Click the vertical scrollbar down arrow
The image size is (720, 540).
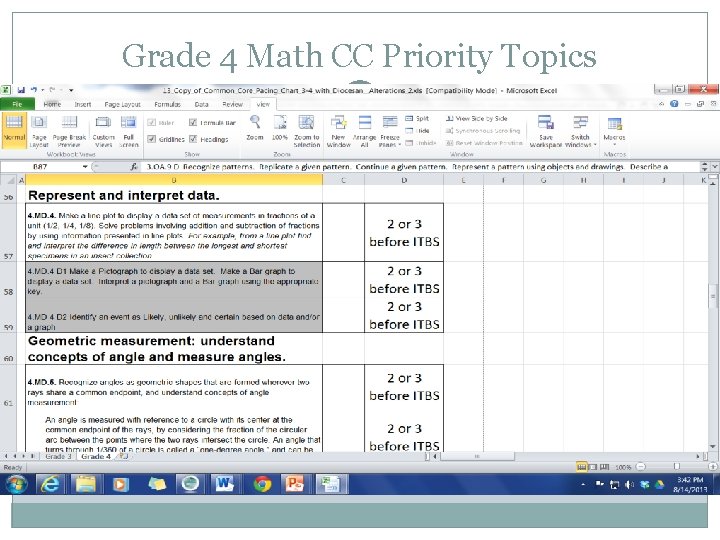(713, 446)
